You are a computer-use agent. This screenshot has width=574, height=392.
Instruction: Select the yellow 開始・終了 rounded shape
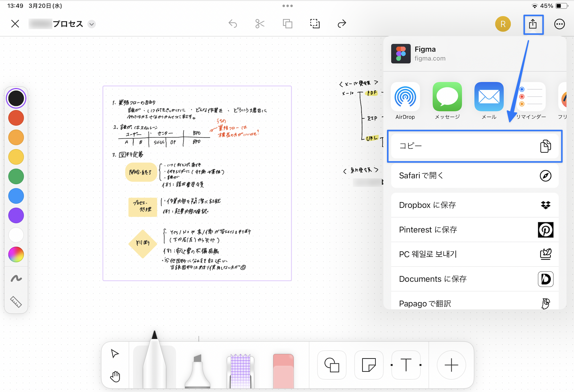(x=141, y=172)
